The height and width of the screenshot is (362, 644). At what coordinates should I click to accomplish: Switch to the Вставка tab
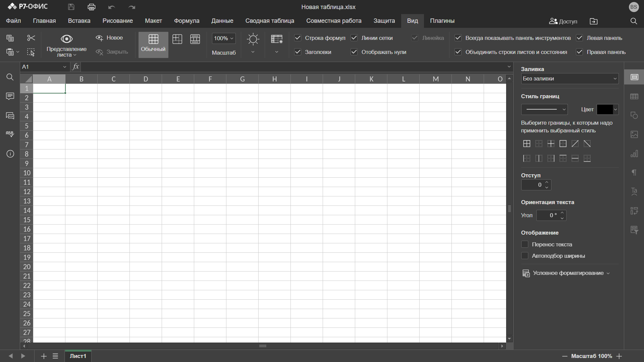coord(79,21)
